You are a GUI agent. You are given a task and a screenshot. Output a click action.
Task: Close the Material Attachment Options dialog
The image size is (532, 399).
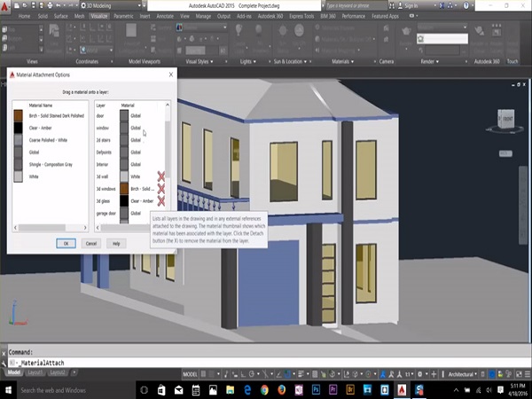(171, 74)
